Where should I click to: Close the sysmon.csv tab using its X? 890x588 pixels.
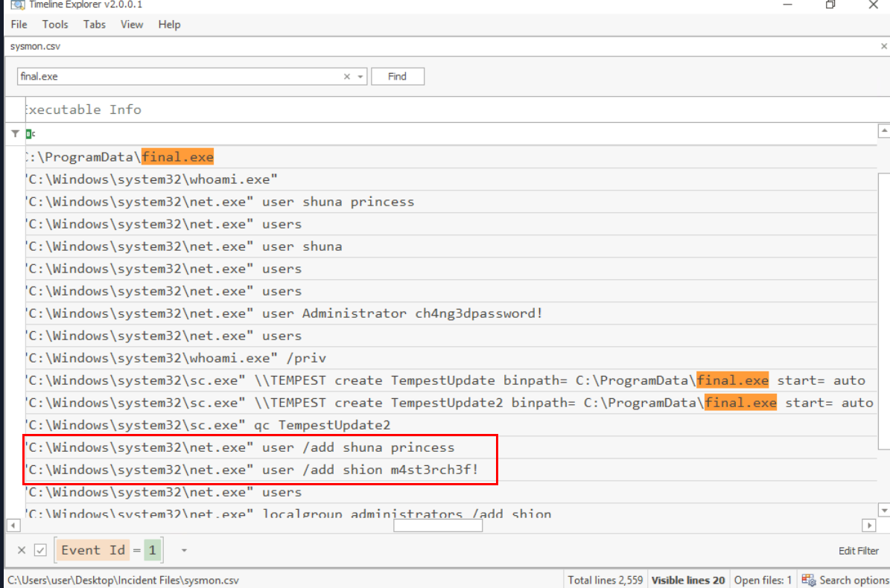click(884, 46)
